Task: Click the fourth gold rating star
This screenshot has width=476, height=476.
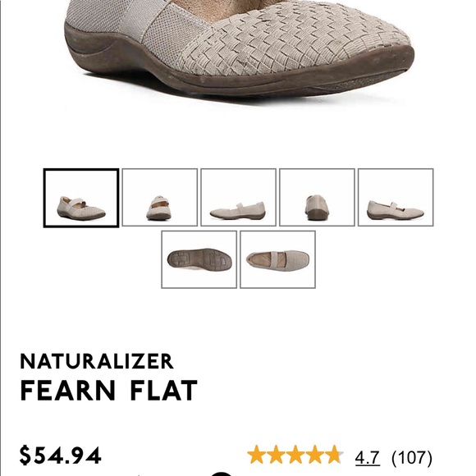Action: 314,455
